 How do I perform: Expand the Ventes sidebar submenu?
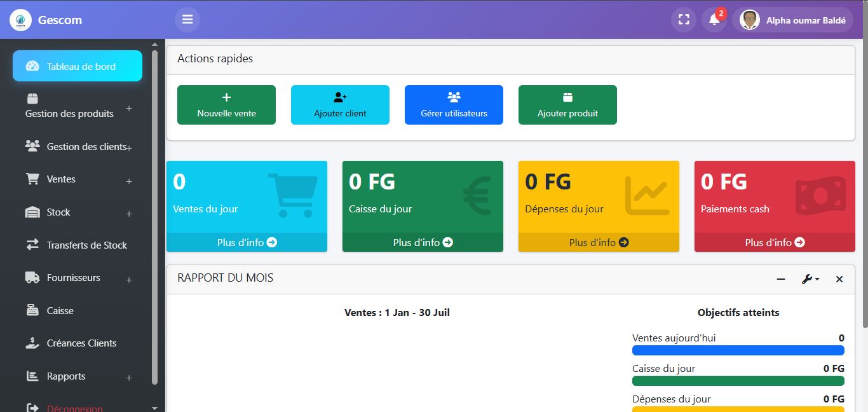pos(129,181)
